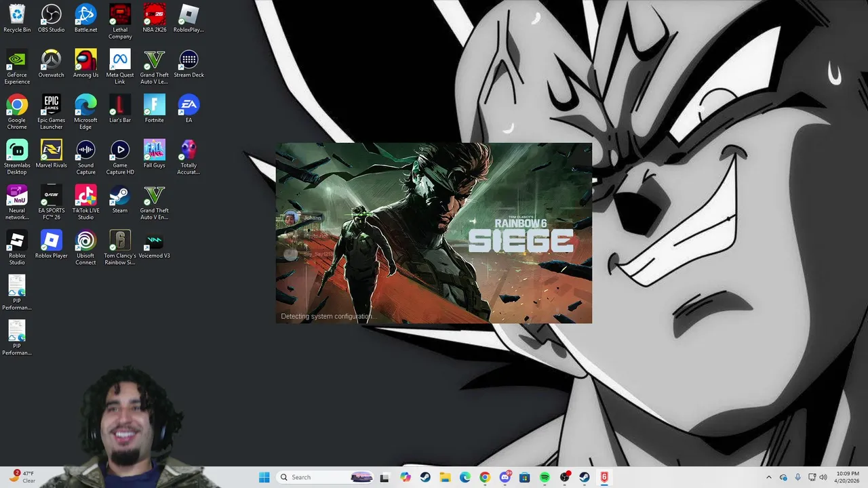Viewport: 868px width, 488px height.
Task: Select the Microsoft Edge desktop icon
Action: click(x=85, y=112)
